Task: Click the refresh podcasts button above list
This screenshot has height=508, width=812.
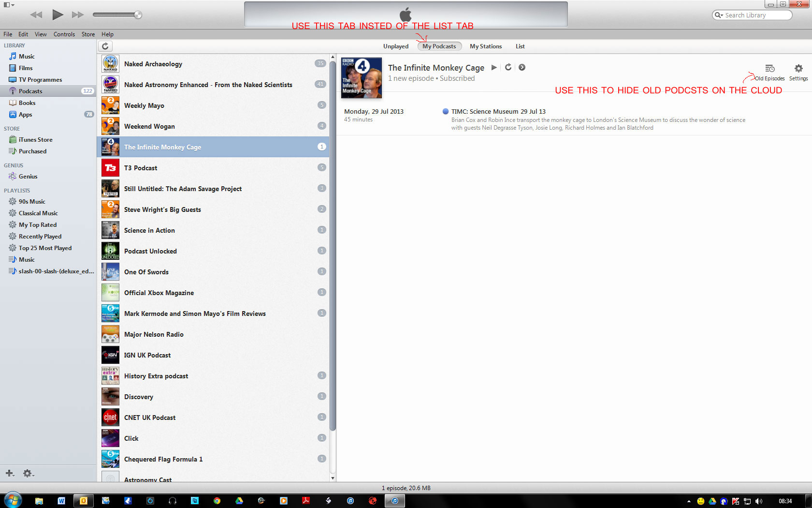Action: click(x=105, y=46)
